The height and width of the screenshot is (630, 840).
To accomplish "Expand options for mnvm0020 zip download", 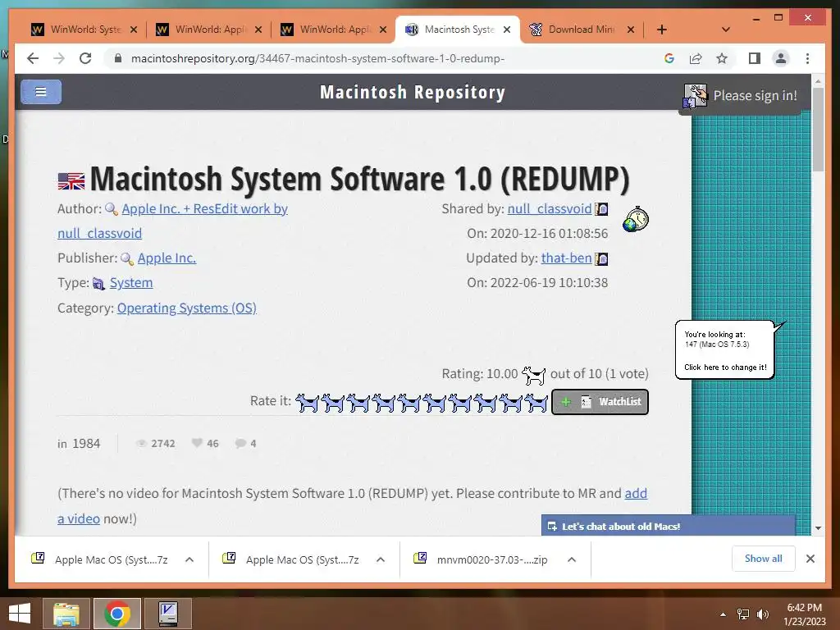I will tap(572, 559).
